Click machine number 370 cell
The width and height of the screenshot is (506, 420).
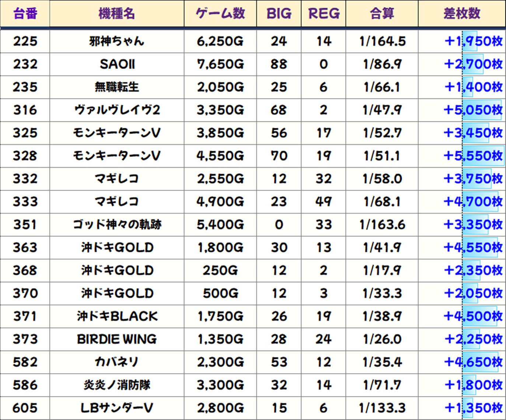(x=25, y=294)
